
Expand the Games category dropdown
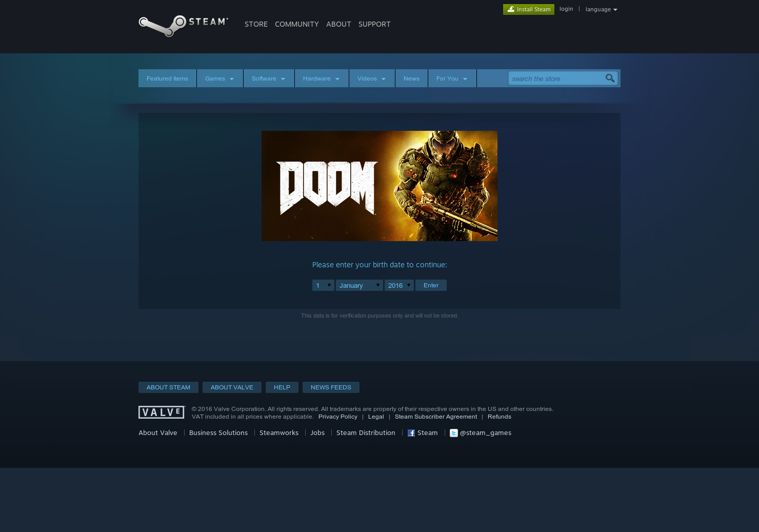pyautogui.click(x=219, y=78)
